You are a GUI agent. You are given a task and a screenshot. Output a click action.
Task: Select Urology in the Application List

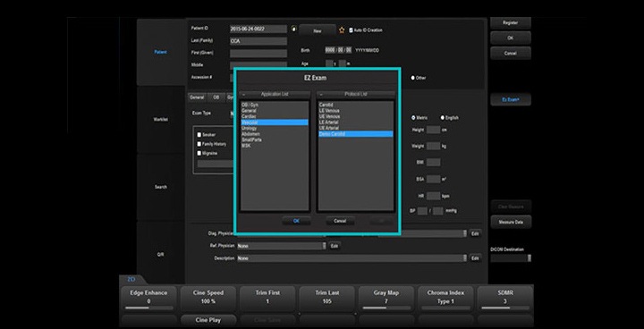(275, 128)
